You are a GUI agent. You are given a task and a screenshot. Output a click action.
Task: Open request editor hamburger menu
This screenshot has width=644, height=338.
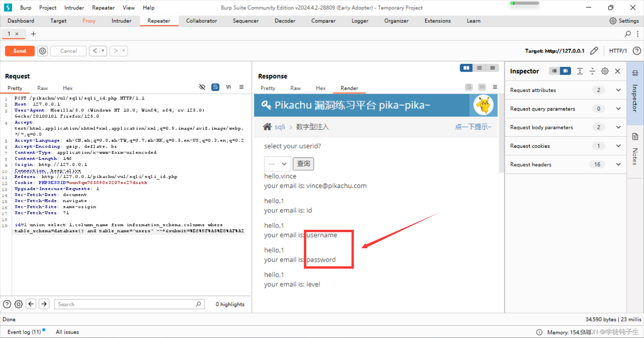point(241,87)
